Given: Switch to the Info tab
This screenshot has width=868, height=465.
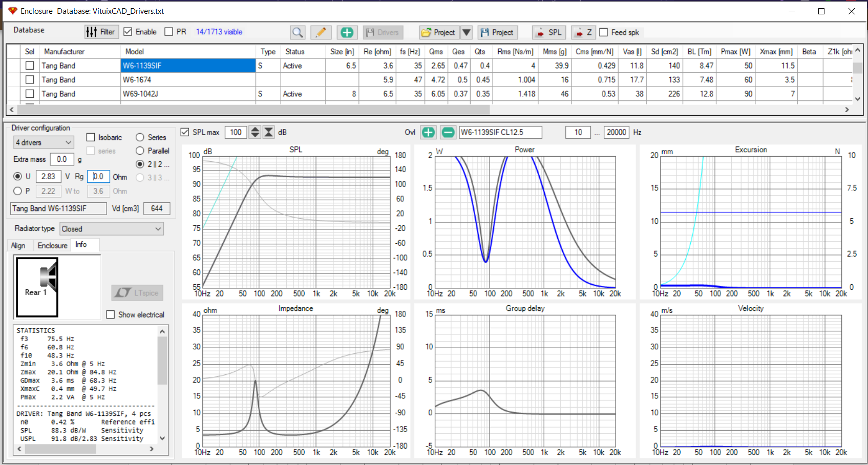Looking at the screenshot, I should pos(83,245).
